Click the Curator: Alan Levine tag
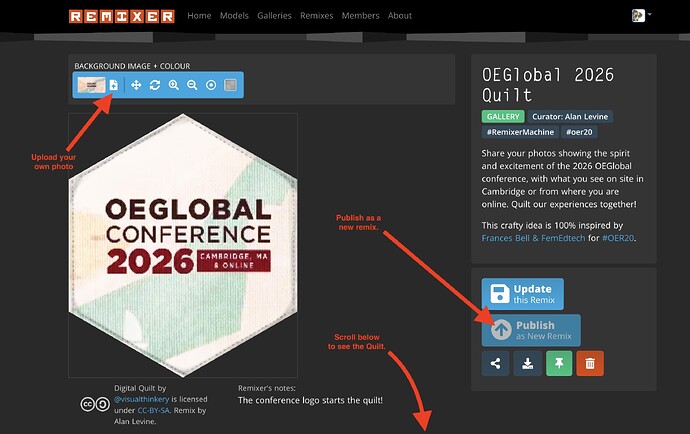 pos(570,117)
